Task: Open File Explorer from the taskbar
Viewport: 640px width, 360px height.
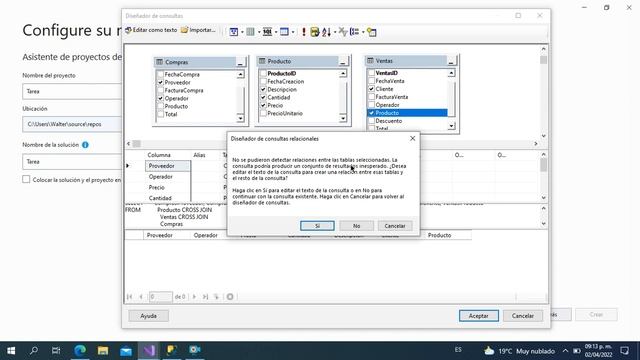Action: click(103, 350)
